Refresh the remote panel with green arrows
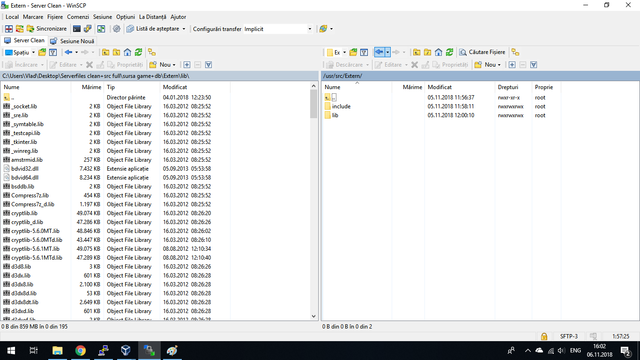 [449, 53]
